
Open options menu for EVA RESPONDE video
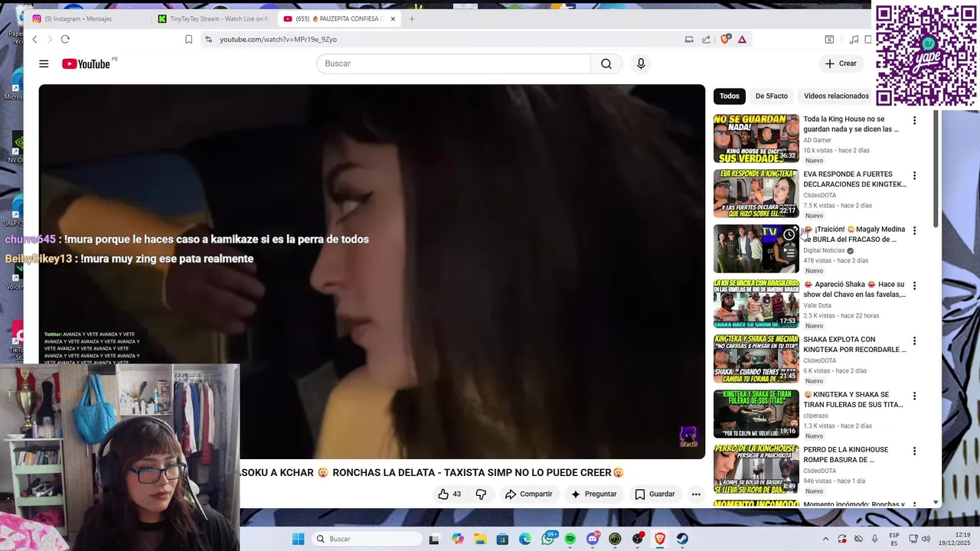point(914,175)
